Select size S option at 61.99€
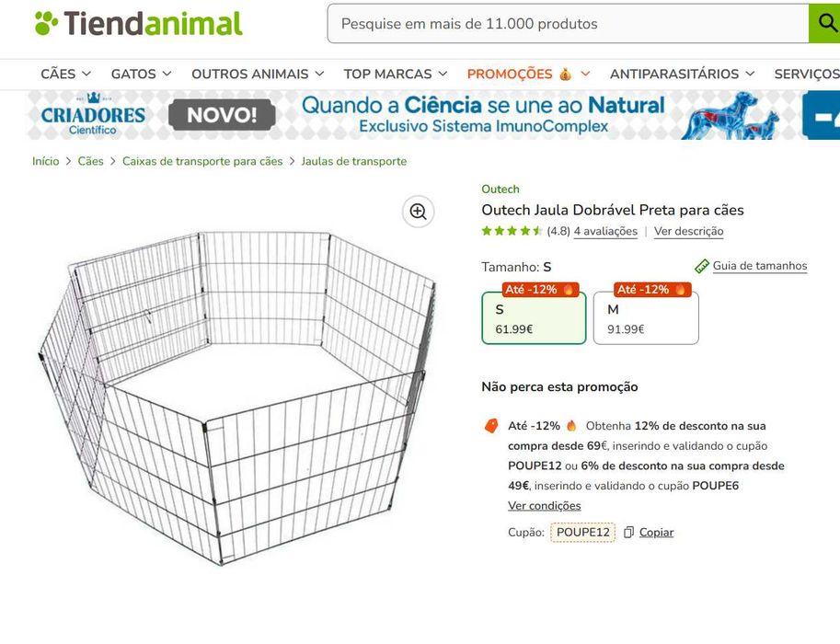Image resolution: width=840 pixels, height=644 pixels. [534, 318]
